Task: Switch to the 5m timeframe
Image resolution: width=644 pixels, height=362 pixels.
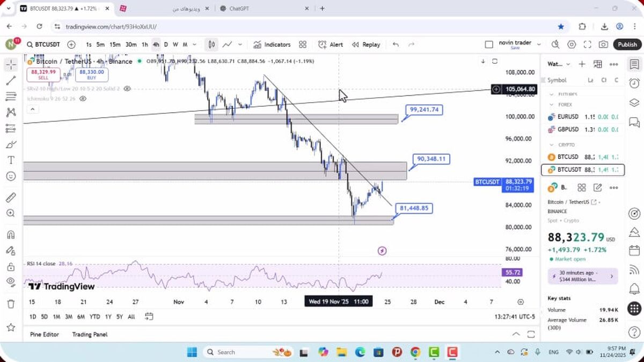Action: point(100,45)
